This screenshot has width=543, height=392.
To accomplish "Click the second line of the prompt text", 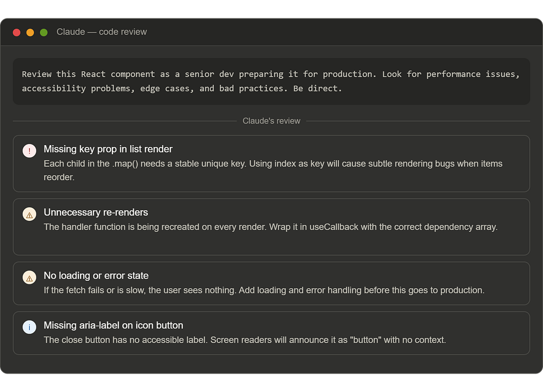I will click(x=182, y=88).
